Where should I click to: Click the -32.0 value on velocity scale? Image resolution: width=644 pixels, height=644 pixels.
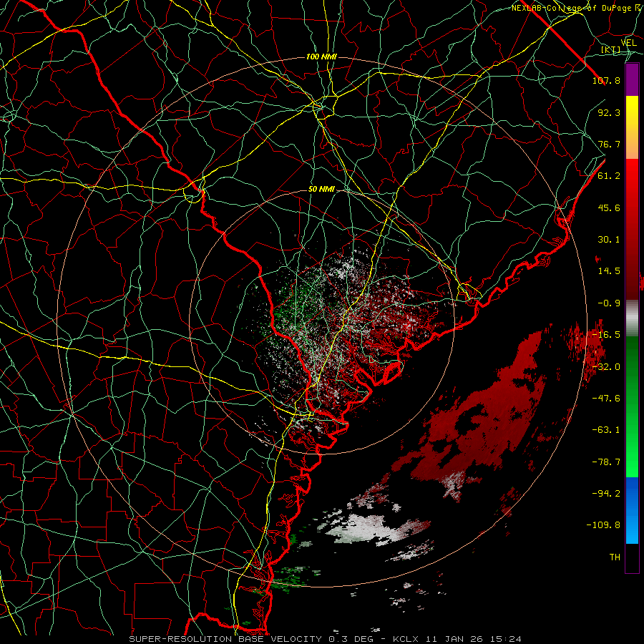(606, 367)
